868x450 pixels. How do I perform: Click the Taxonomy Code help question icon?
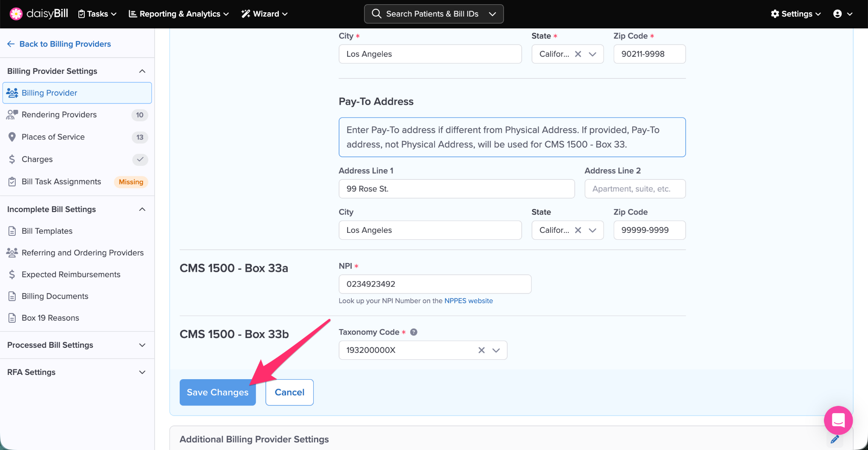[x=414, y=332]
